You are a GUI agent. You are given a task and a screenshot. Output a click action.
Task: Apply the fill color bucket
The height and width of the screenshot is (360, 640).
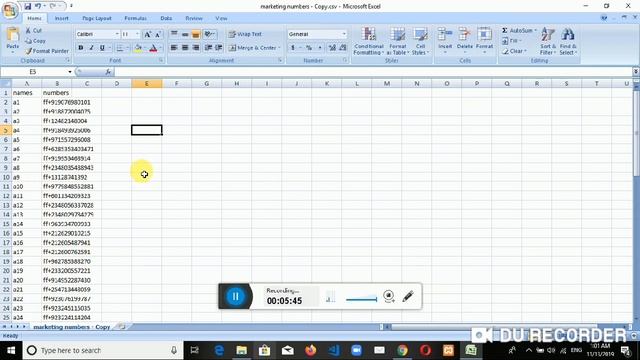(138, 48)
